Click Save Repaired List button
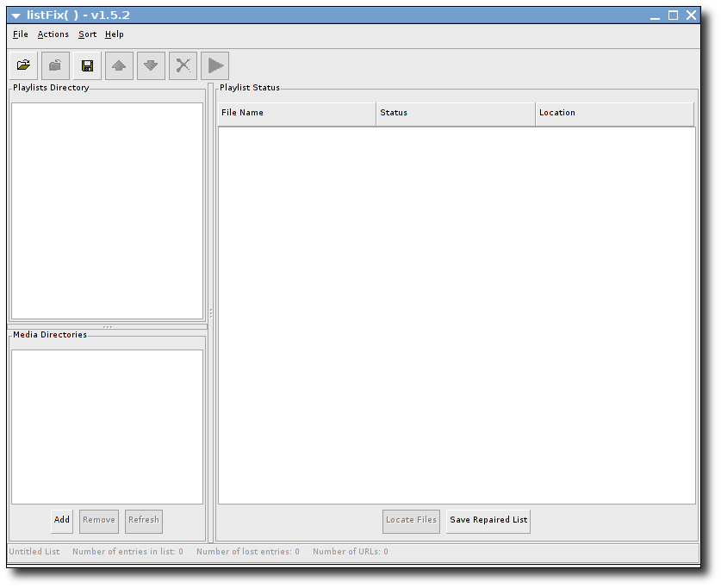Screen dimensions: 721x588 tap(488, 521)
